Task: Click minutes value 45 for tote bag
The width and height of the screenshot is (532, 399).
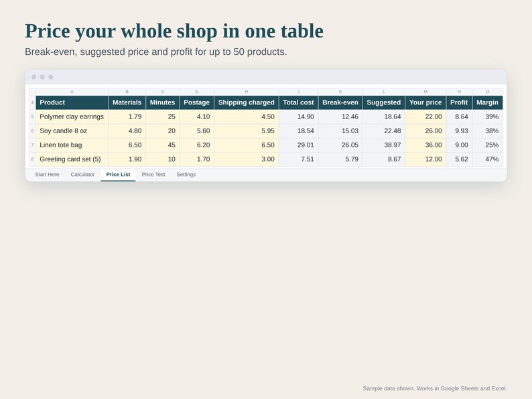Action: pos(163,145)
